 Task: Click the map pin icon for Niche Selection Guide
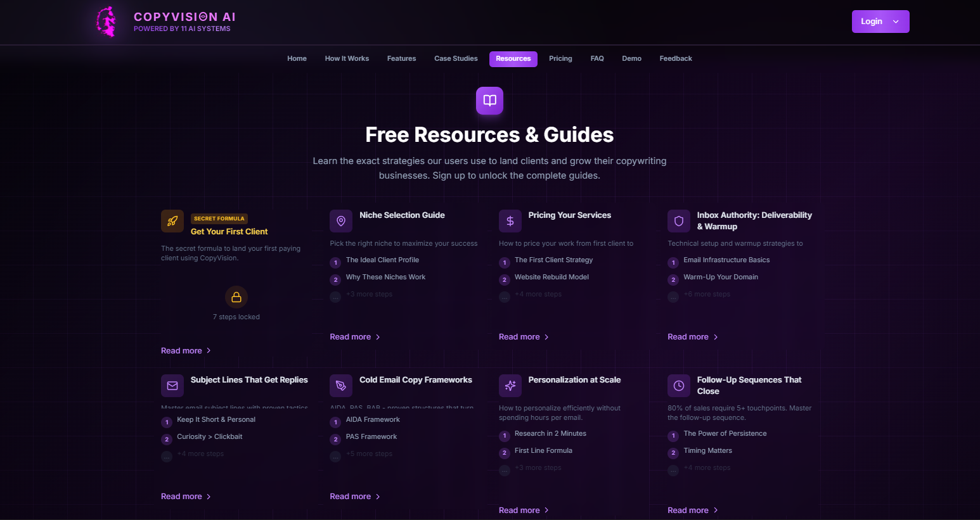tap(341, 221)
